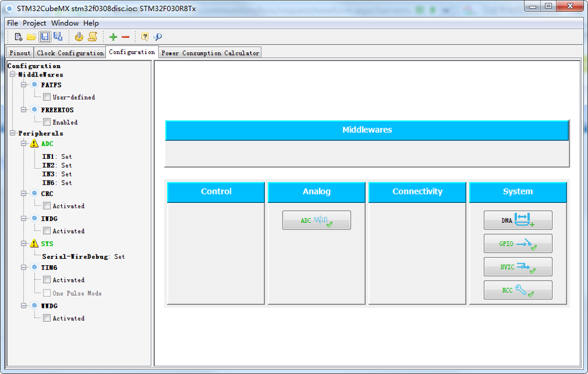Select the 'Peripherals' tree label

[x=41, y=133]
